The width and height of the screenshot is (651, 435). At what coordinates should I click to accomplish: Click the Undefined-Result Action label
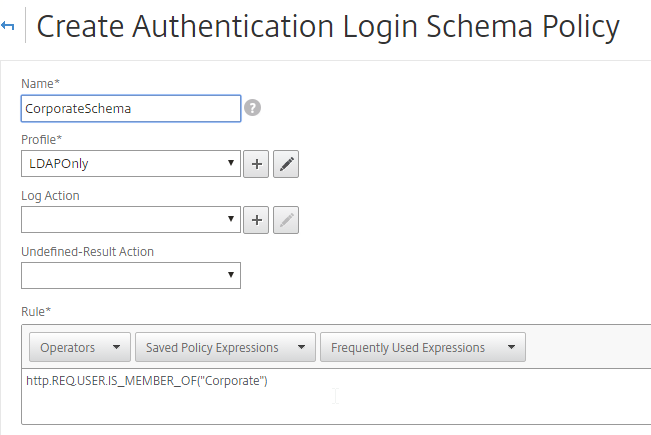[87, 250]
